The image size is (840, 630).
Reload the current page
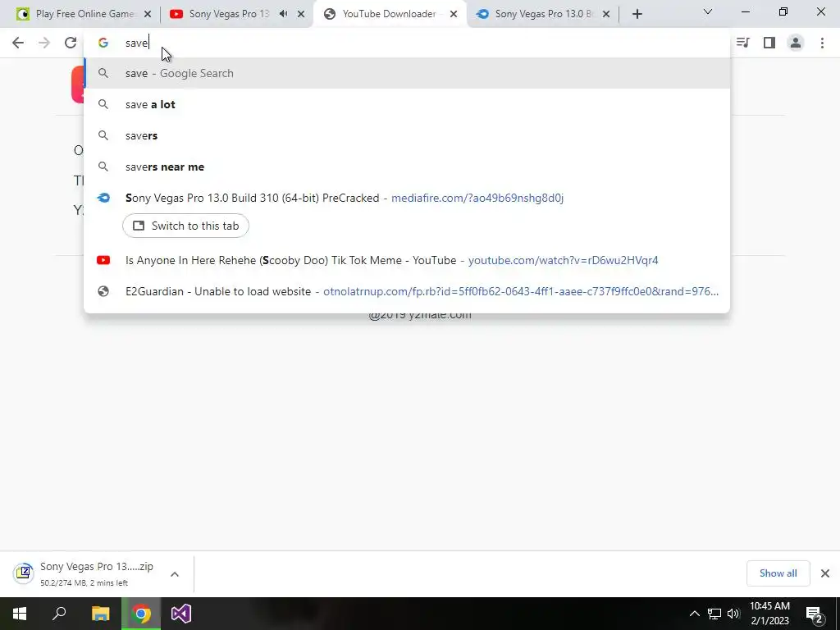click(71, 43)
